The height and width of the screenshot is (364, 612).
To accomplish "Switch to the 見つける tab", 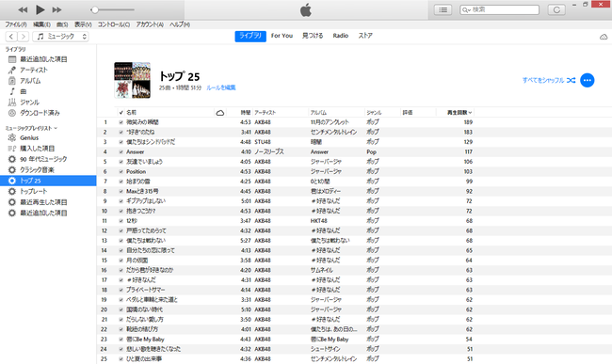I will click(313, 36).
